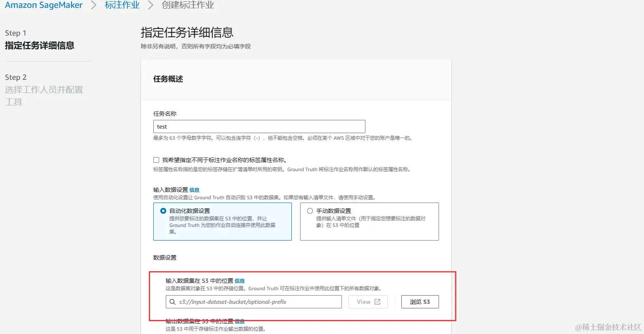Image resolution: width=644 pixels, height=334 pixels.
Task: Click the 指定任务详细信息 page title
Action: (187, 32)
